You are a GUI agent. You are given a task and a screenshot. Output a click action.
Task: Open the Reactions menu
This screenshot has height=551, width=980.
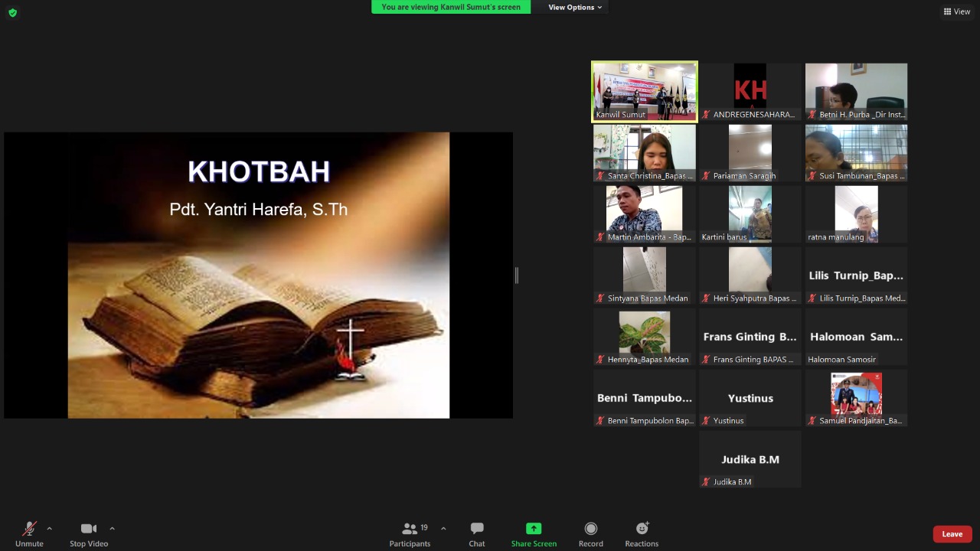(x=642, y=529)
